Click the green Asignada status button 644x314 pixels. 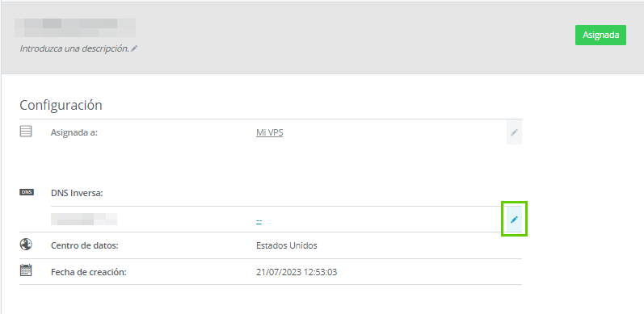click(x=600, y=36)
